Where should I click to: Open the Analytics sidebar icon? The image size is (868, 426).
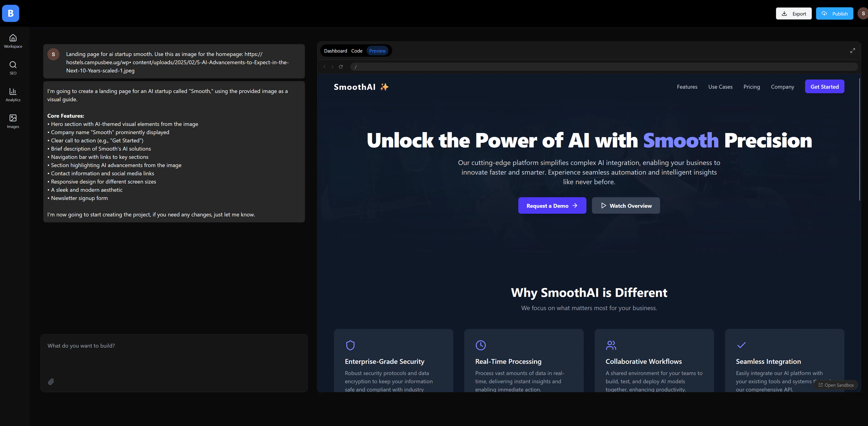pyautogui.click(x=13, y=95)
